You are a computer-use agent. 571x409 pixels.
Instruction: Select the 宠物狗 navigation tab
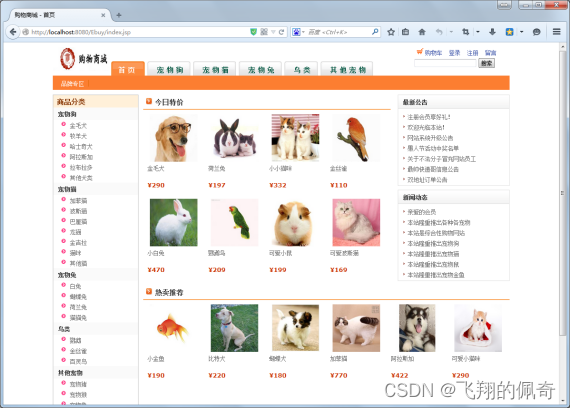tap(170, 70)
